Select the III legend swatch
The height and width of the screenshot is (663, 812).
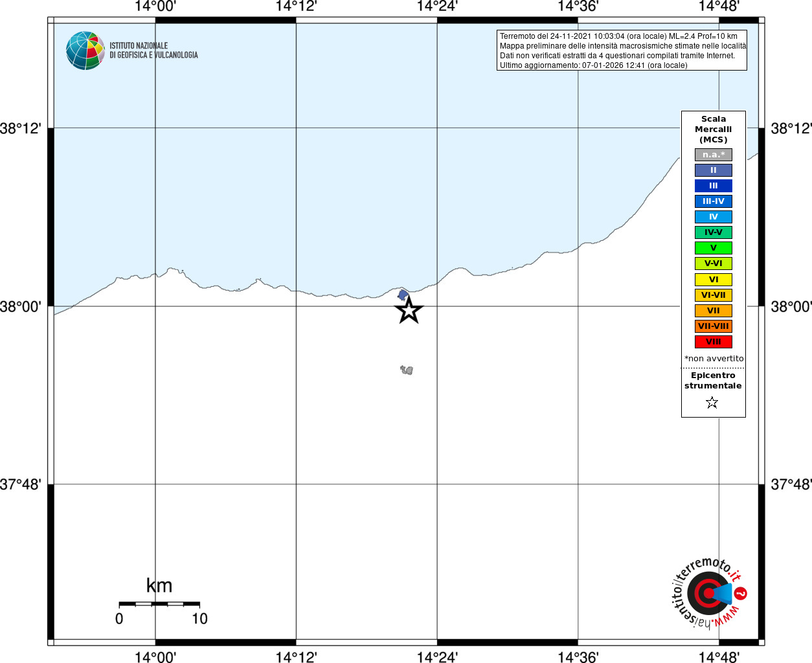(714, 186)
